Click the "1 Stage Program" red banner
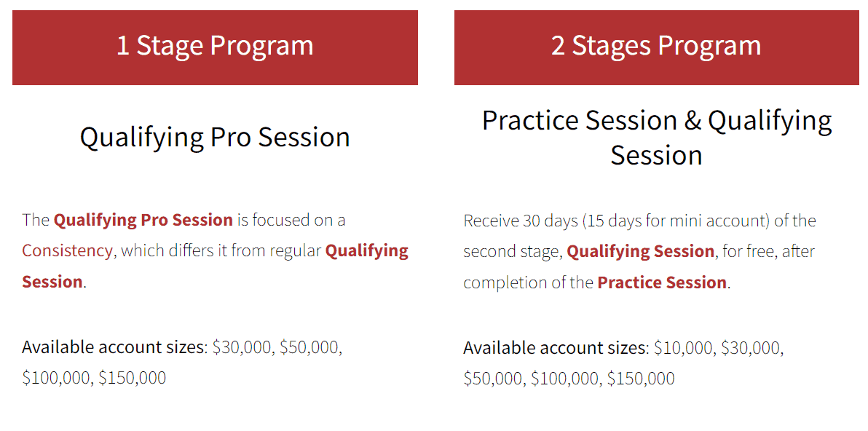Screen dimensions: 868x431 point(215,47)
